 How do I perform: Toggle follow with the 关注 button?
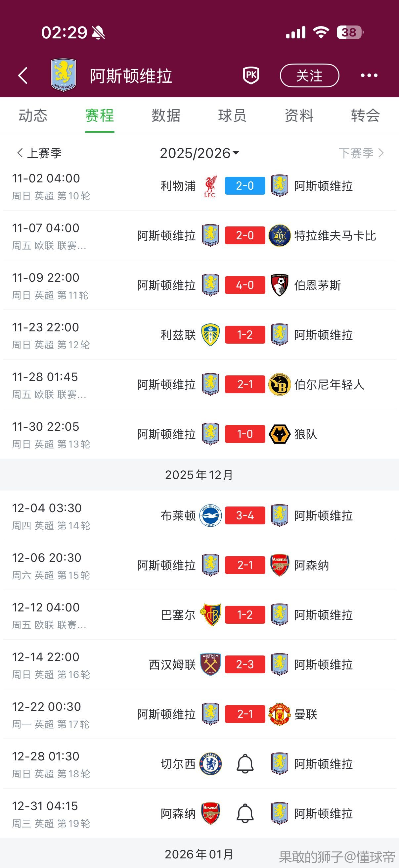coord(309,75)
